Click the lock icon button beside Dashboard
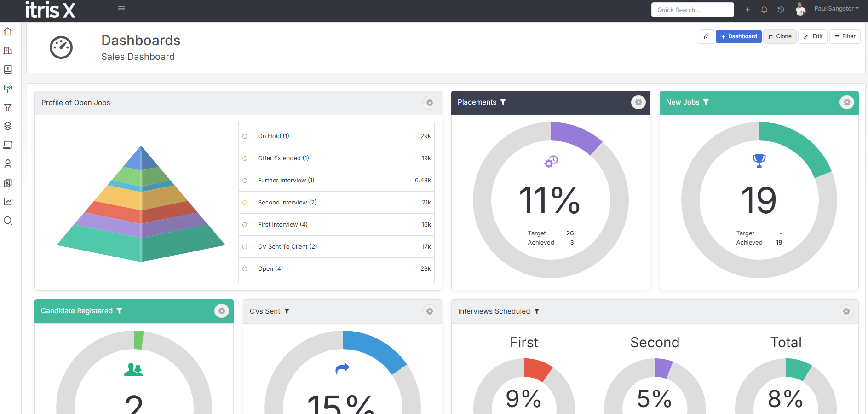 point(706,36)
